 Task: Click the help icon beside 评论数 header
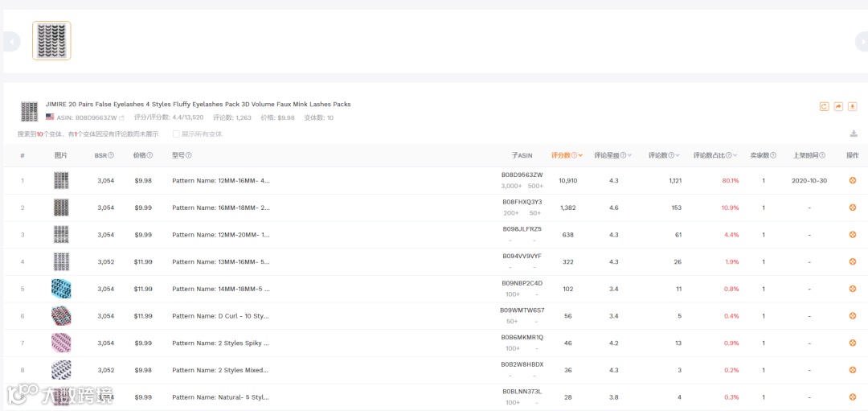click(x=671, y=156)
